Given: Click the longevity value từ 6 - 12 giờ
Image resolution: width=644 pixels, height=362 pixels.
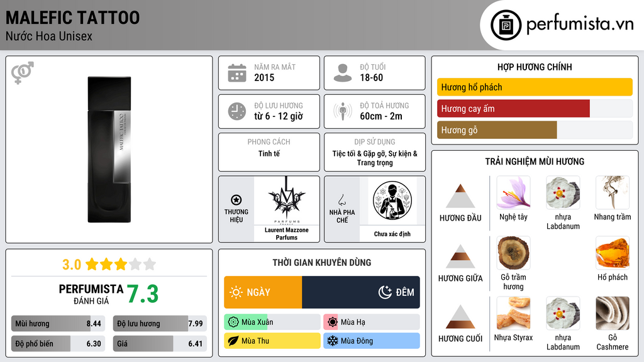Looking at the screenshot, I should [279, 116].
